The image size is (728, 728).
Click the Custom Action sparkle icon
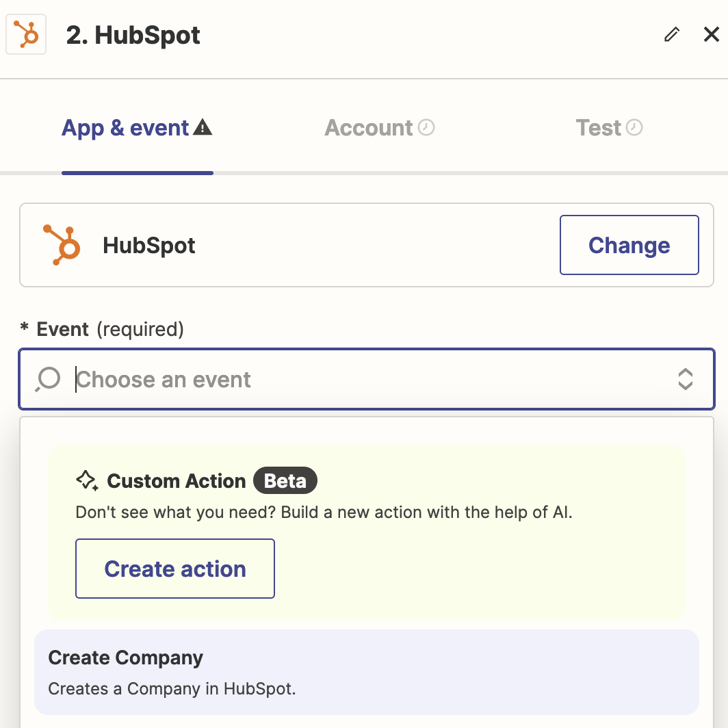coord(87,481)
